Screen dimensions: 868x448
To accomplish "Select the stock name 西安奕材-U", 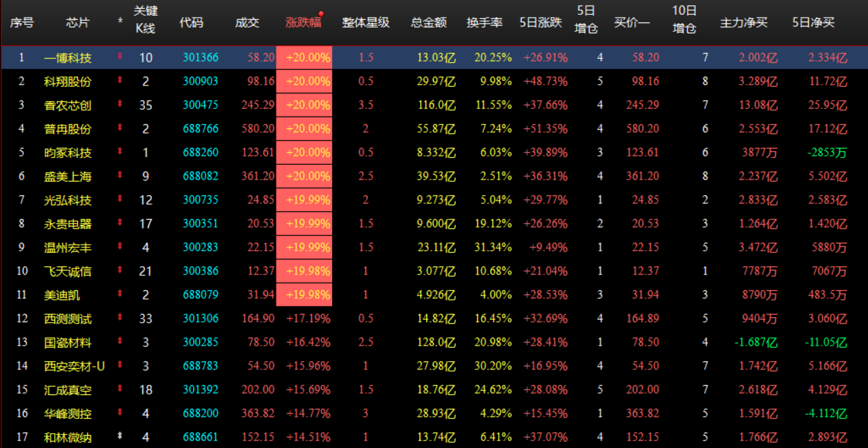I will point(75,366).
